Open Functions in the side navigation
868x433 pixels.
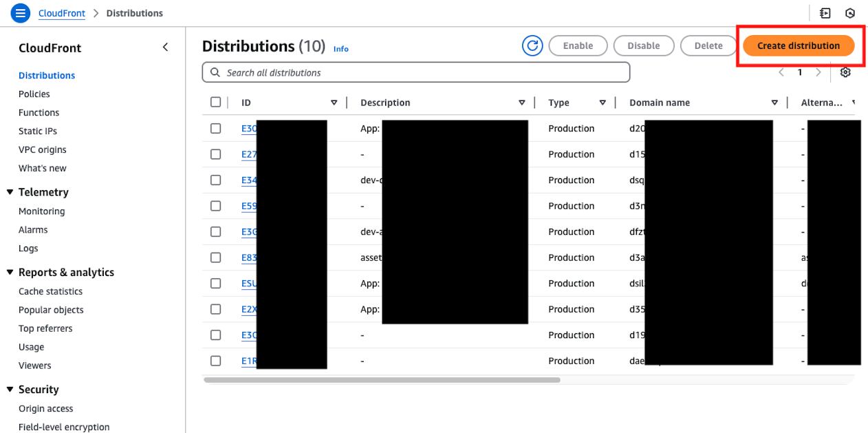[39, 113]
